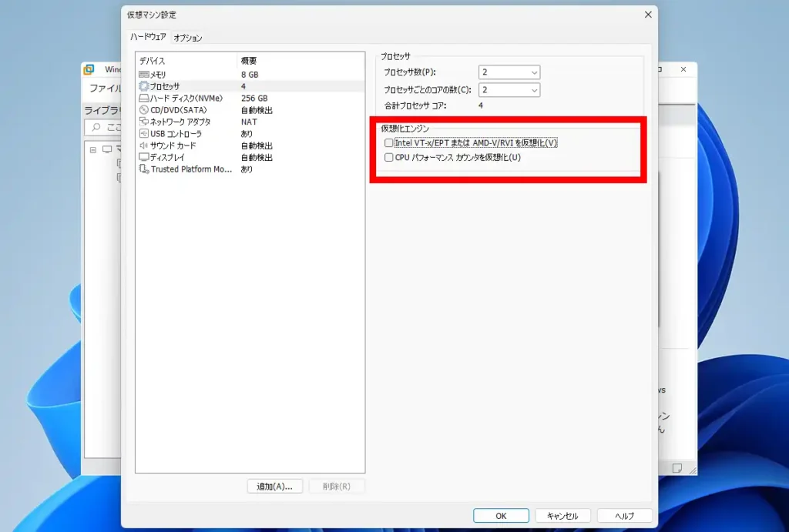The width and height of the screenshot is (789, 532).
Task: Open the processor count (プロセッサ数) dropdown
Action: [509, 72]
